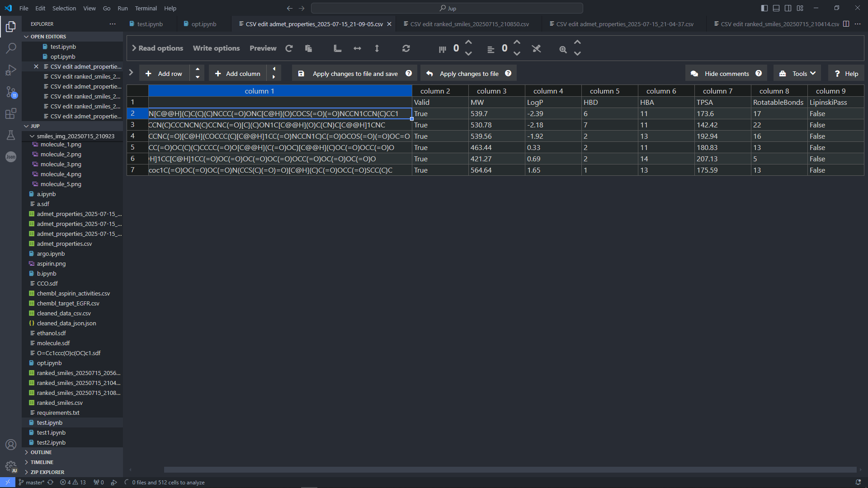
Task: Click the Add row button
Action: 165,74
